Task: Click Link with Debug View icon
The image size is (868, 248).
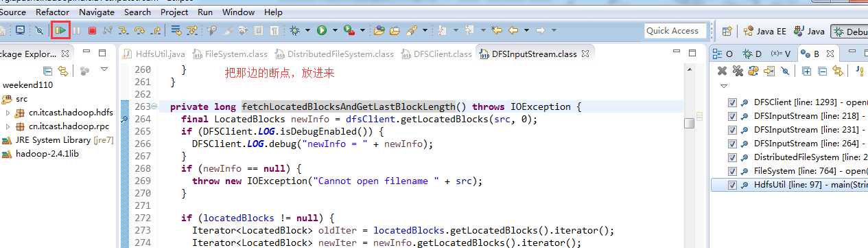Action: 838,71
